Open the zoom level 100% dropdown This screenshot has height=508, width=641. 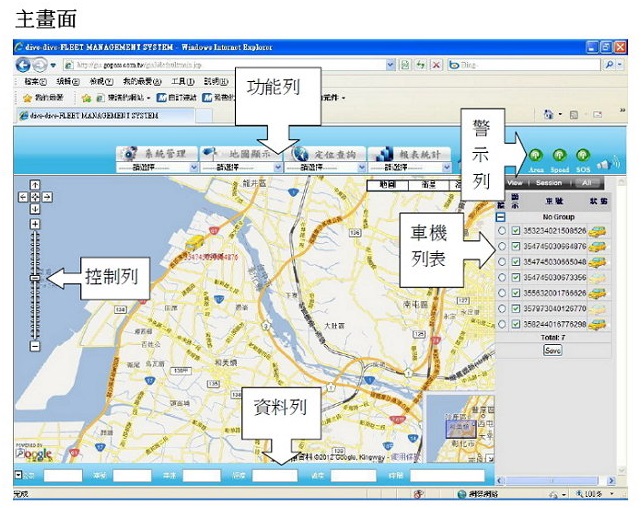[x=612, y=494]
